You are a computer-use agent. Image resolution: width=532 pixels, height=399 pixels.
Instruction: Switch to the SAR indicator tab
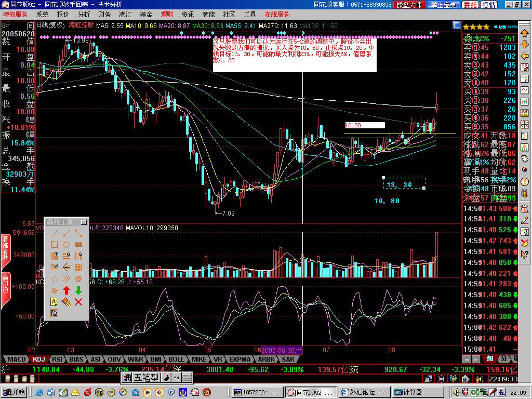tap(288, 360)
